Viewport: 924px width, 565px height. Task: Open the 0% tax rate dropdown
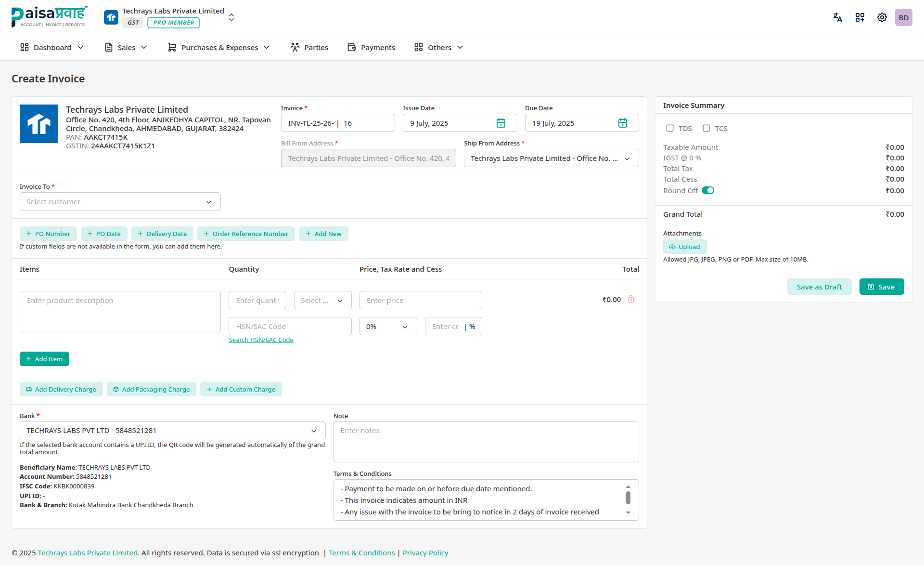(x=388, y=327)
